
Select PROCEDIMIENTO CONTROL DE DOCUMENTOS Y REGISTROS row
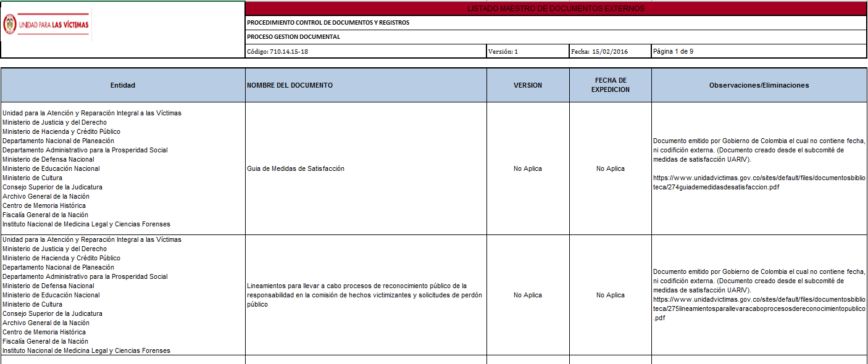tap(556, 23)
